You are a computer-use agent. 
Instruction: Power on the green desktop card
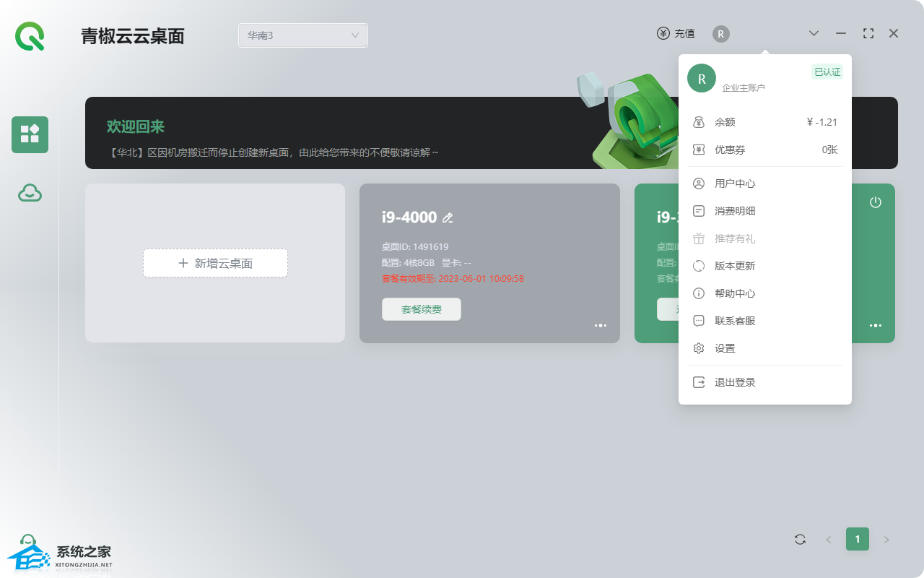[x=876, y=202]
